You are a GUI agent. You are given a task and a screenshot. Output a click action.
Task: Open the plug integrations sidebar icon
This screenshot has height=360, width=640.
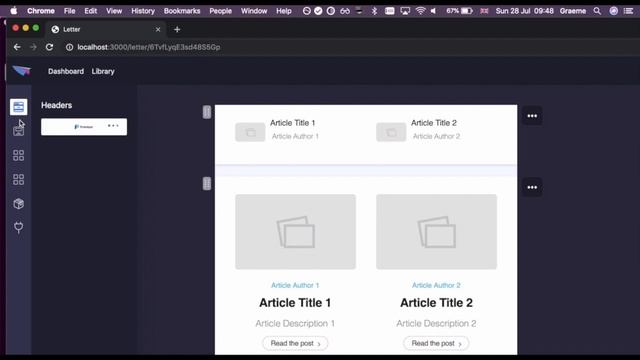point(18,227)
